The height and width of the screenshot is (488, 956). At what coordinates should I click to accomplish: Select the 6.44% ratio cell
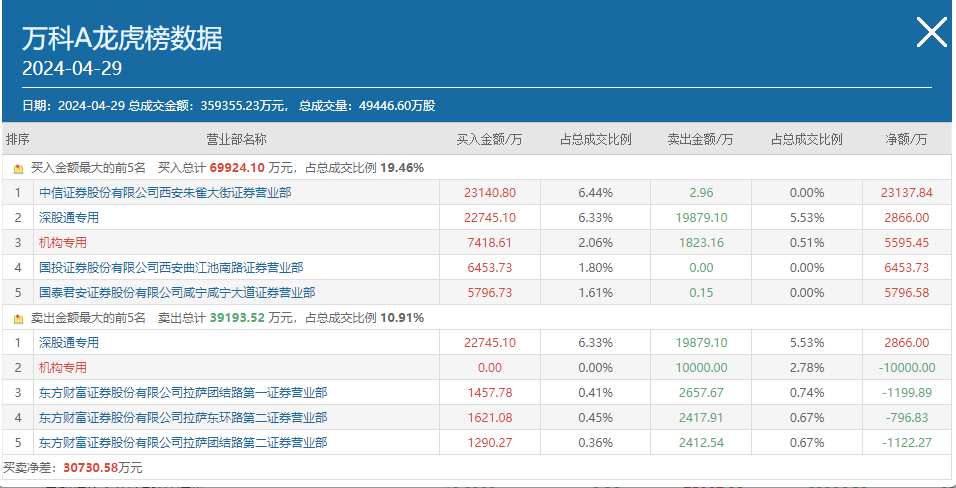596,193
